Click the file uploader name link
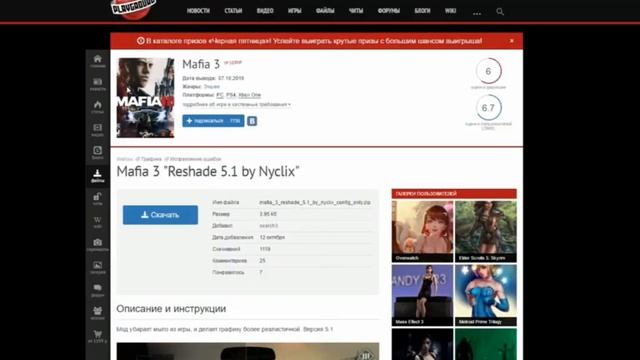Viewport: 640px width, 360px height. (x=269, y=225)
